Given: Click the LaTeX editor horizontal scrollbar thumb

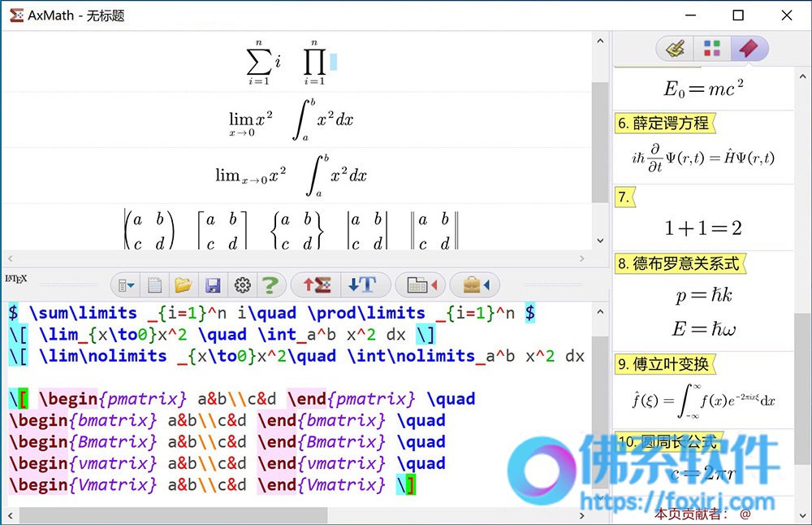Looking at the screenshot, I should click(174, 515).
